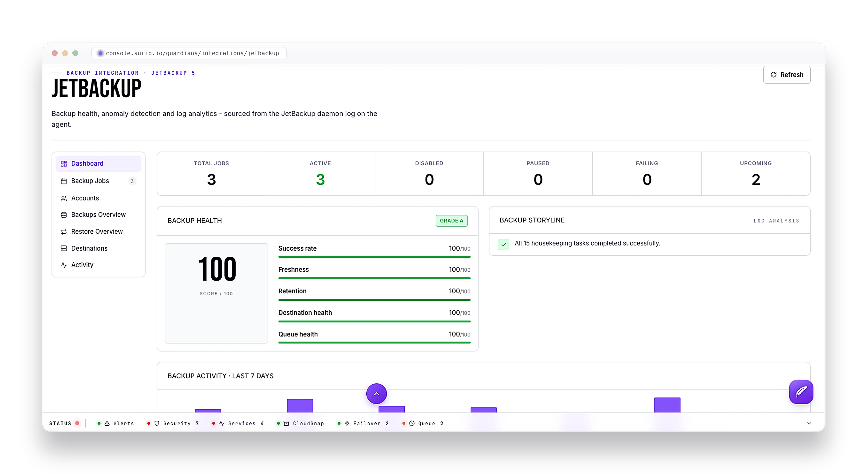Click the Destinations server icon

pyautogui.click(x=64, y=249)
